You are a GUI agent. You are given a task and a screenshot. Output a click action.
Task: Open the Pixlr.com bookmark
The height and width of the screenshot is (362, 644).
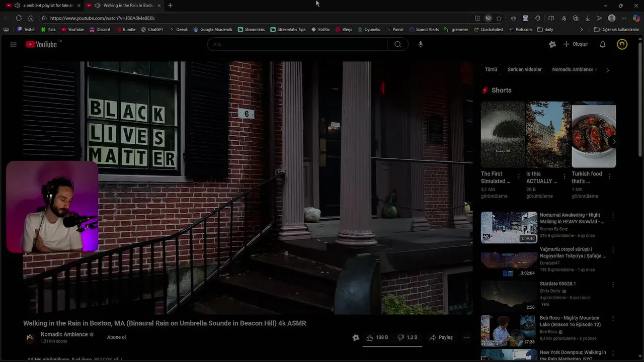click(520, 30)
